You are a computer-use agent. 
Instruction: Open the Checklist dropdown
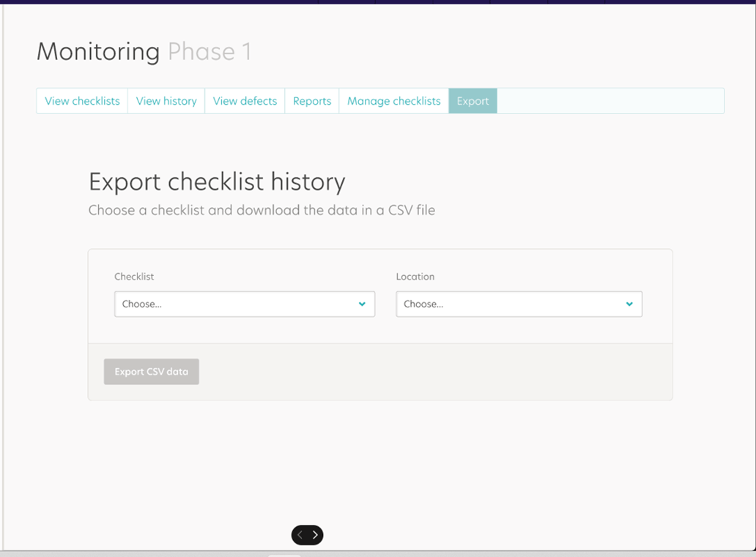click(x=244, y=304)
